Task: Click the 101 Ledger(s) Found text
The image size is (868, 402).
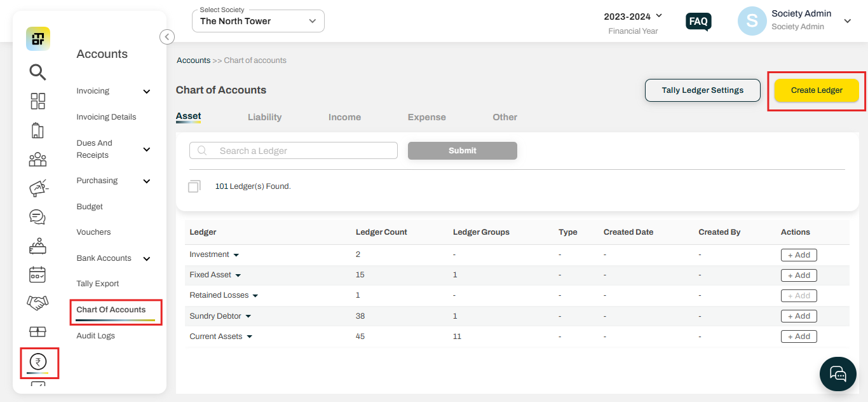Action: pyautogui.click(x=253, y=186)
